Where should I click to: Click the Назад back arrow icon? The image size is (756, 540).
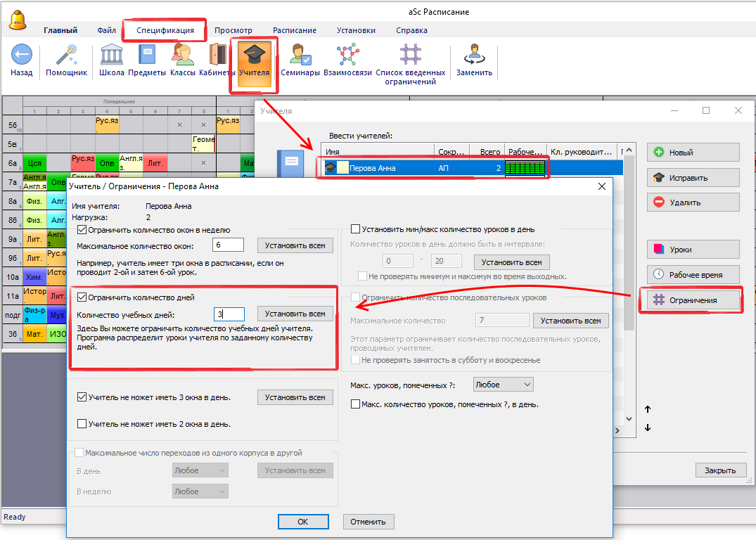pos(22,55)
